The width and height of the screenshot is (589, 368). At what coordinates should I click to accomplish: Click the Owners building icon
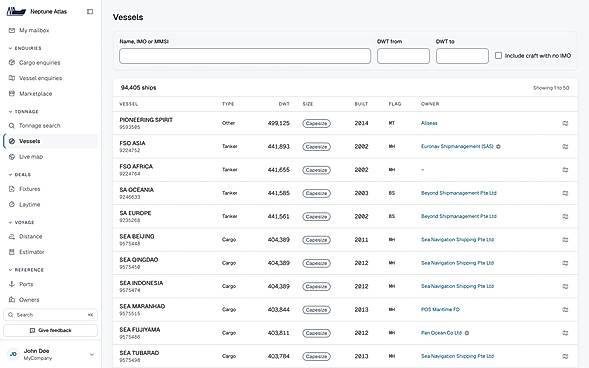click(12, 300)
